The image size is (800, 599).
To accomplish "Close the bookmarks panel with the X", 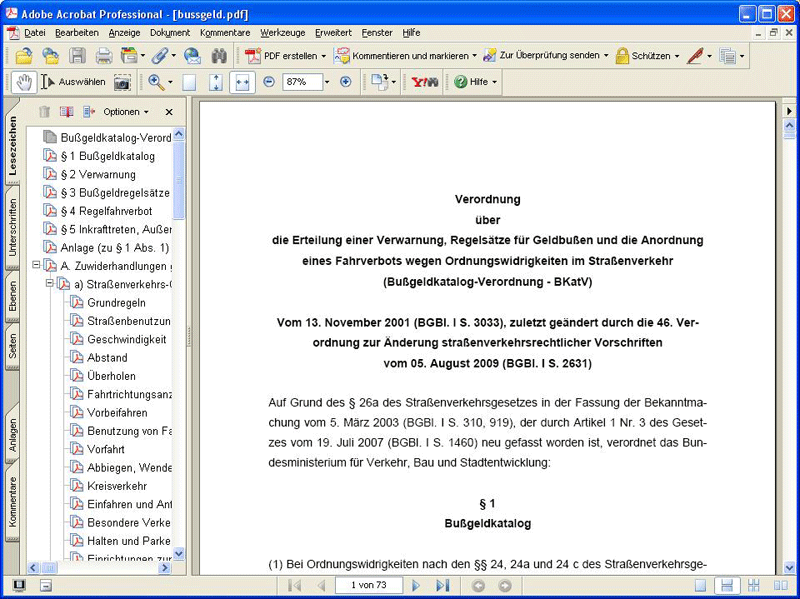I will 169,112.
